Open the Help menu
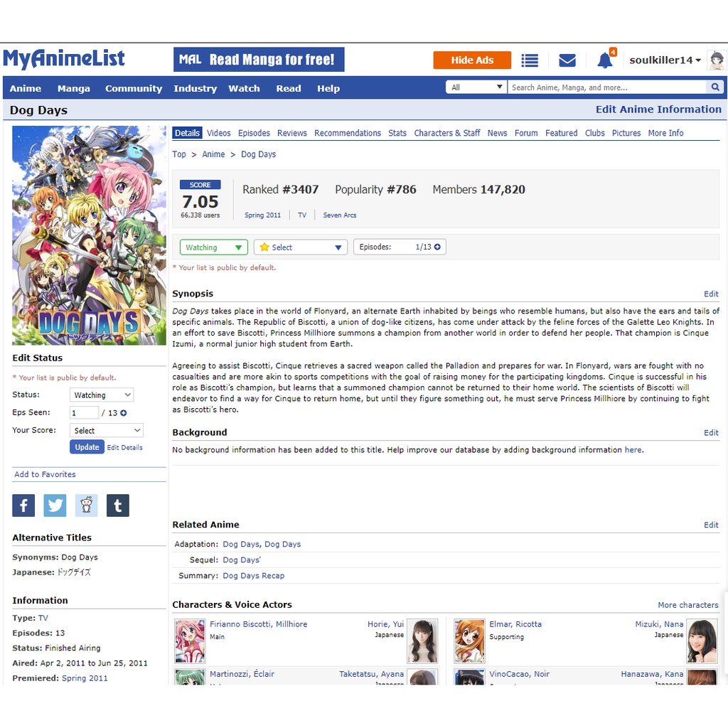Screen dimensions: 728x728 pyautogui.click(x=328, y=88)
